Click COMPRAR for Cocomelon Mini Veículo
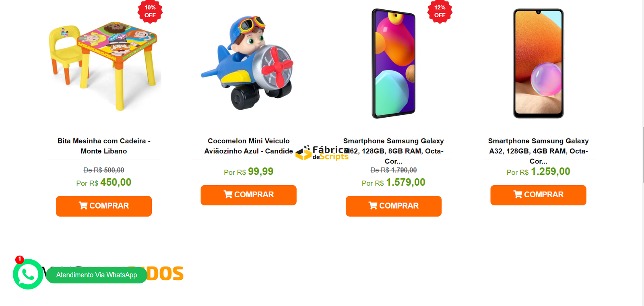 pos(249,195)
